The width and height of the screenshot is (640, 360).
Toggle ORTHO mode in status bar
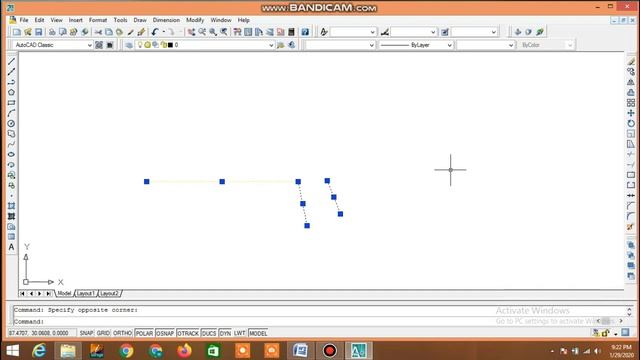pos(122,333)
